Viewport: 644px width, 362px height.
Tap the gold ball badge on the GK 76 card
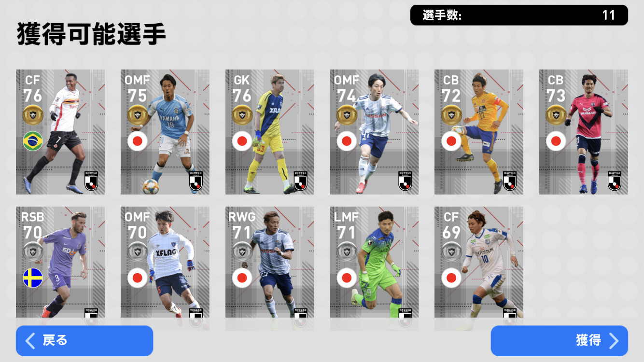(242, 115)
